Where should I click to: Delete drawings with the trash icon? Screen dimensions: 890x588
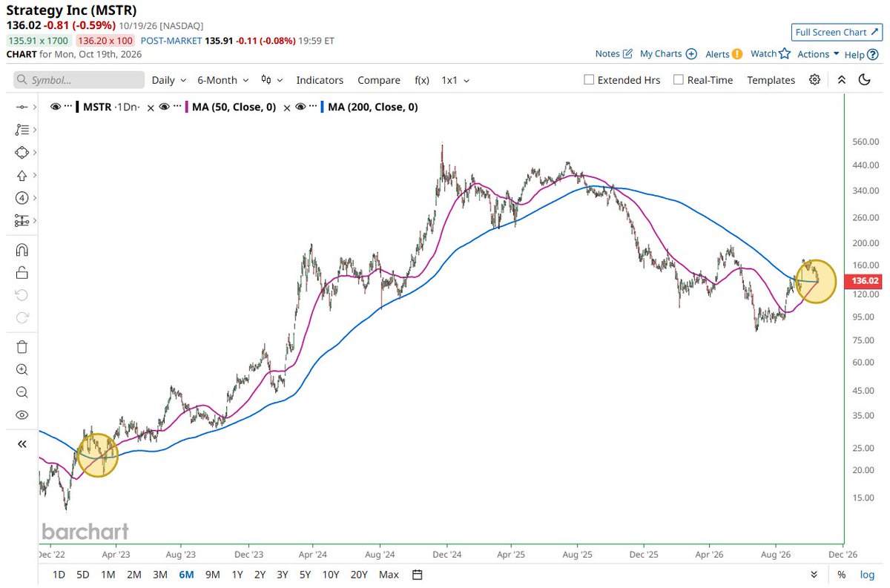coord(22,346)
